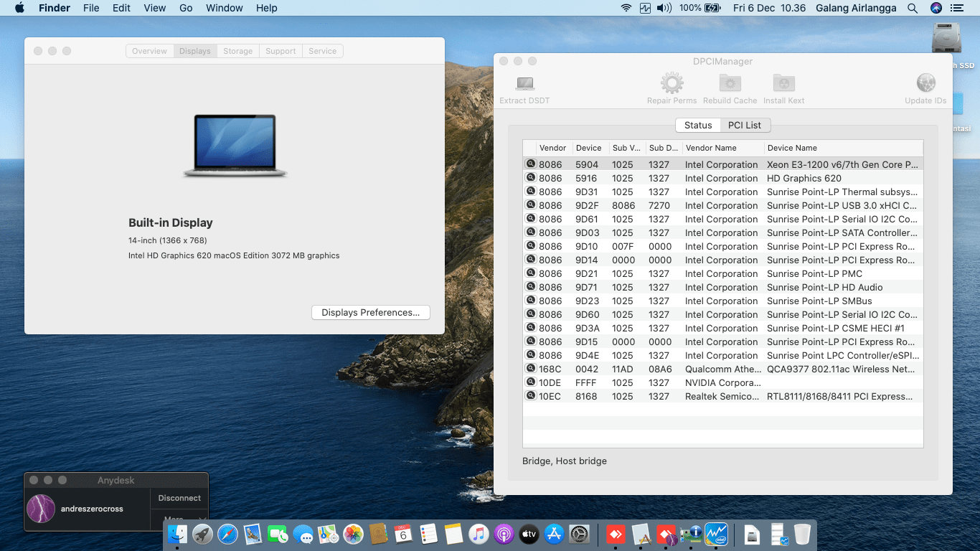Click the Vendor Name column header
The image size is (980, 551).
[x=722, y=148]
